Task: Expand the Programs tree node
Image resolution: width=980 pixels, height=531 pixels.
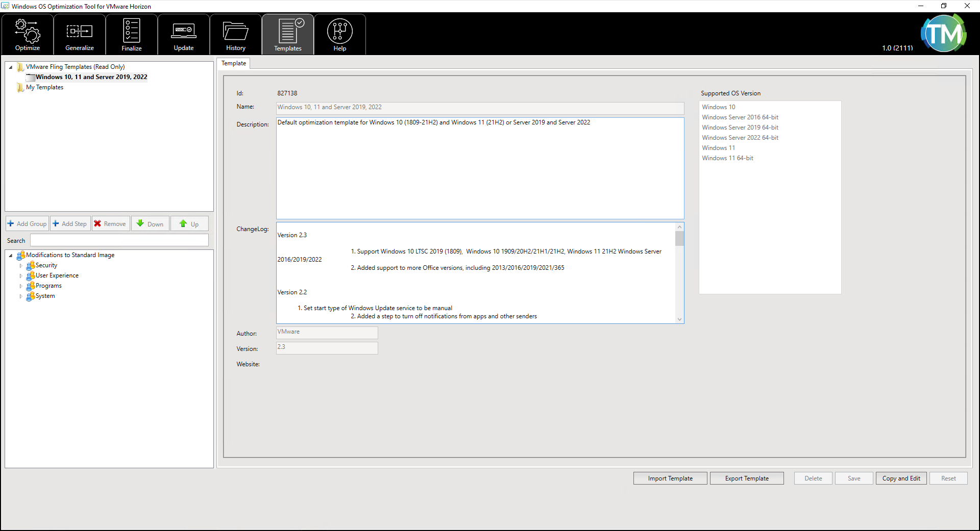Action: 21,286
